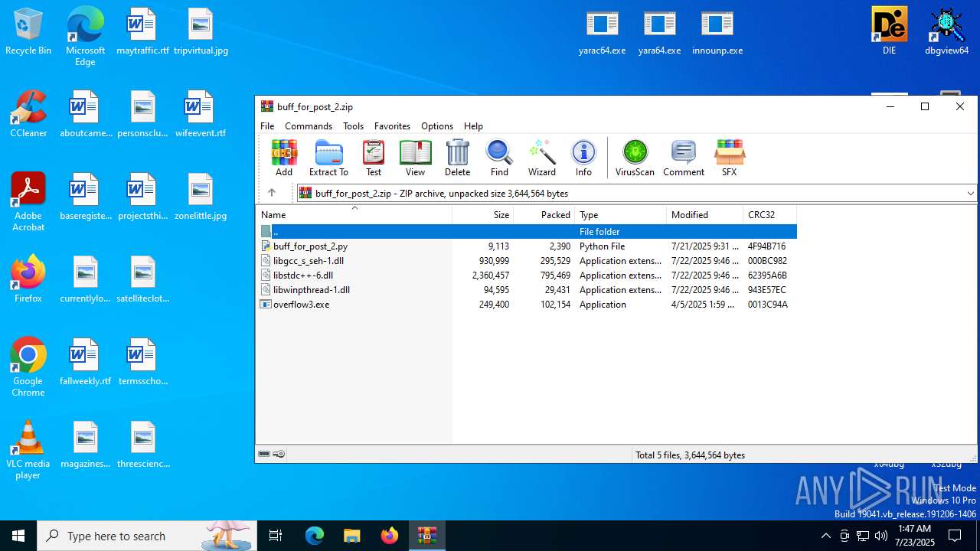Launch the Wizard tool
This screenshot has height=551, width=980.
point(542,158)
